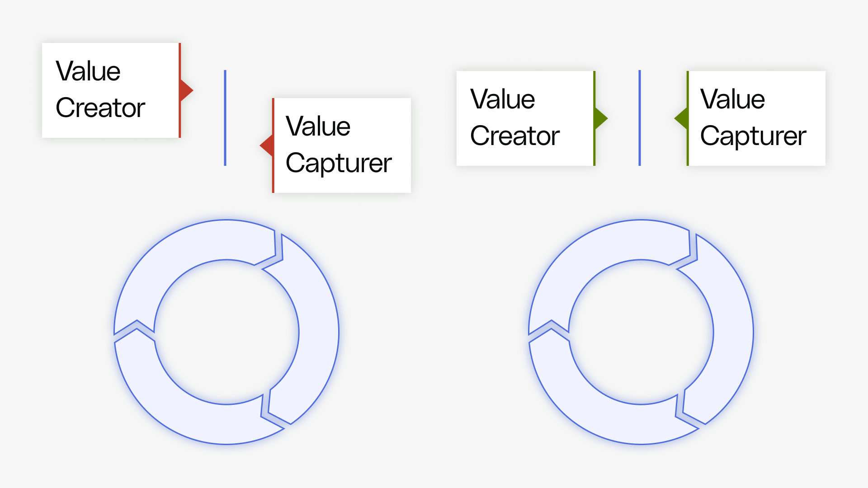Click the green left-pointing arrow on Value Capturer
868x488 pixels.
[x=681, y=118]
